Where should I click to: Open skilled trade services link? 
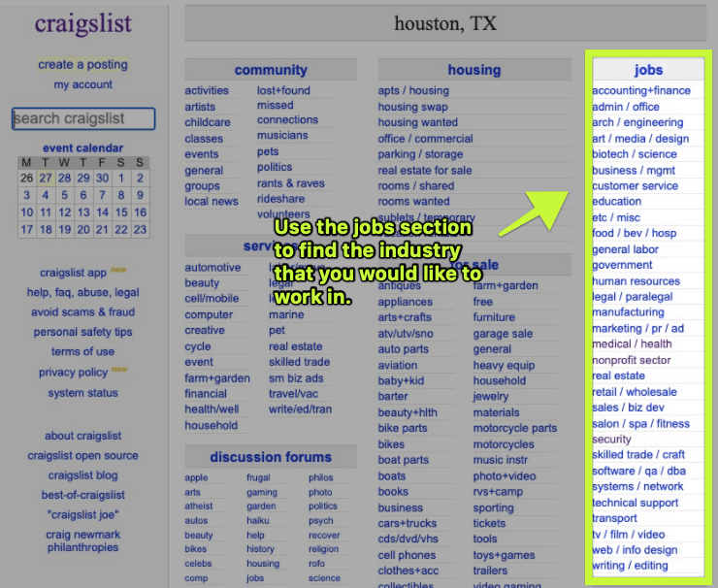pyautogui.click(x=299, y=362)
